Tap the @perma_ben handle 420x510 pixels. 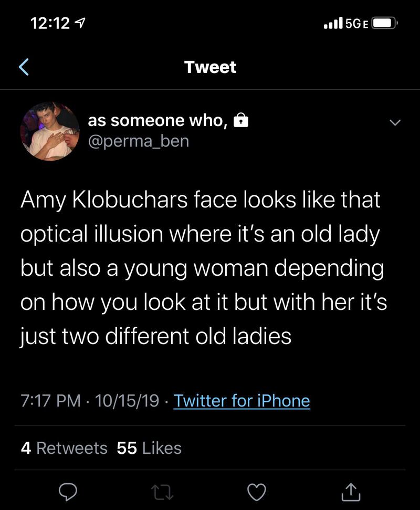[x=138, y=141]
